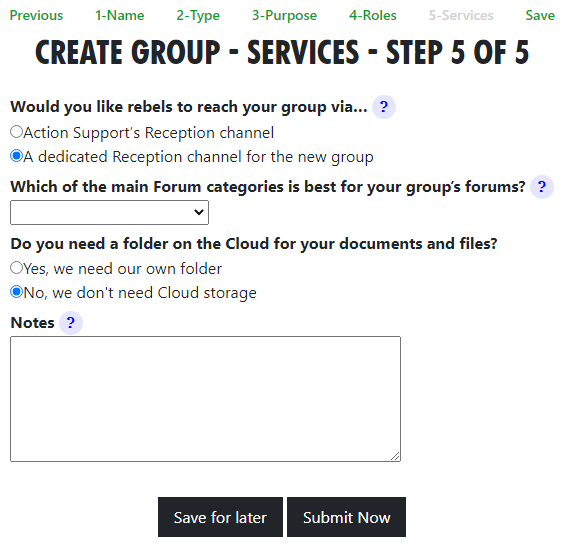Image resolution: width=572 pixels, height=553 pixels.
Task: Open the Forum categories dropdown
Action: coord(109,212)
